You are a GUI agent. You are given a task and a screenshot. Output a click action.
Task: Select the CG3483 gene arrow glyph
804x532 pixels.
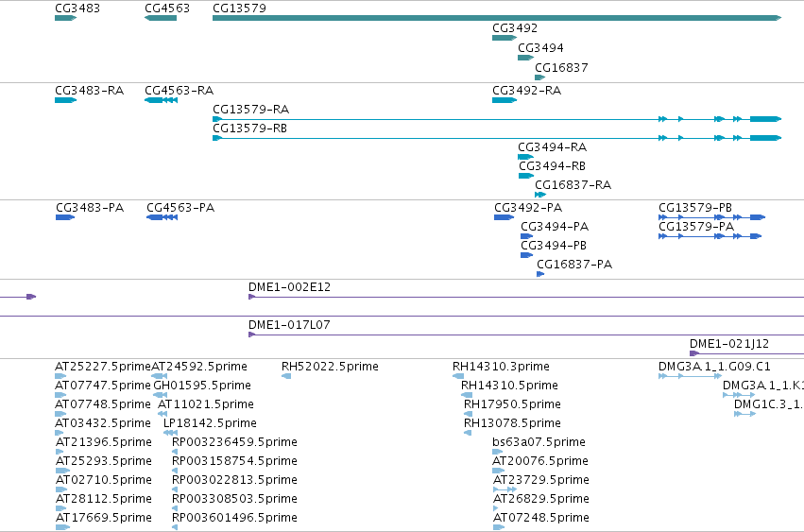coord(65,18)
